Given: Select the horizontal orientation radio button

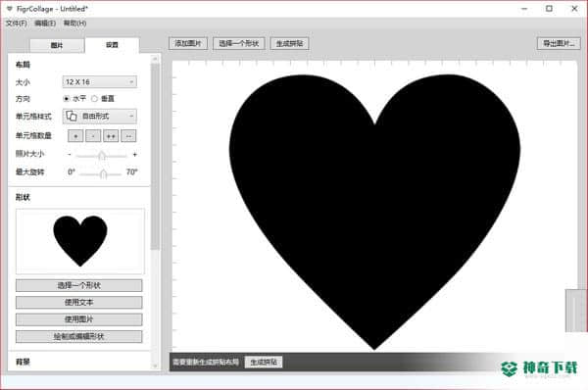Looking at the screenshot, I should click(67, 99).
